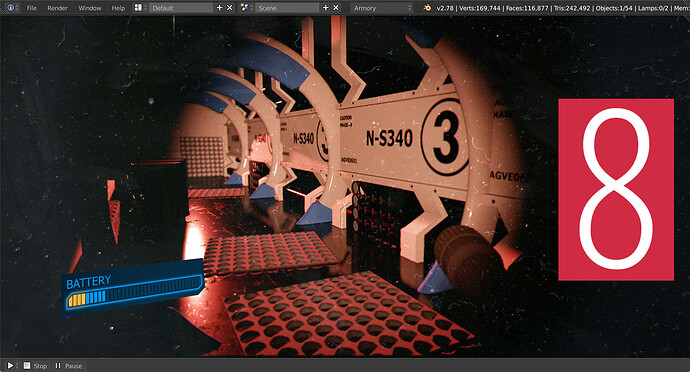Open the Render menu
Image resolution: width=690 pixels, height=372 pixels.
pos(58,8)
